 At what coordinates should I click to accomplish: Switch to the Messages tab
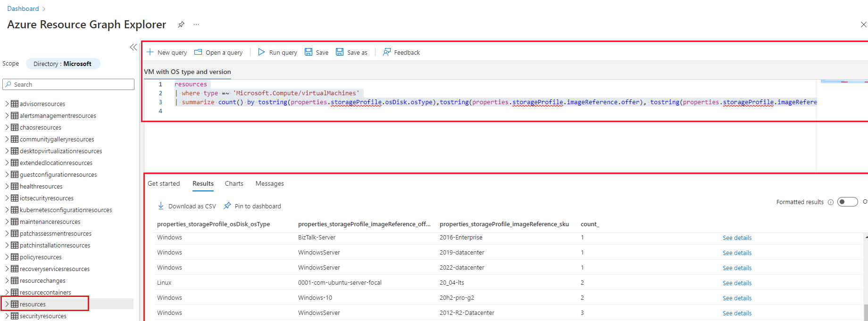tap(270, 183)
